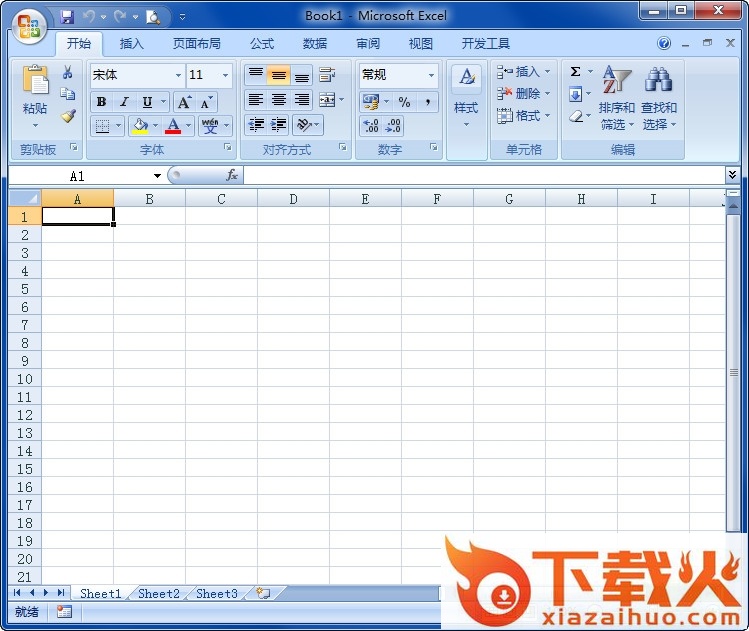The width and height of the screenshot is (749, 631).
Task: Click the Cut scissors icon
Action: (x=68, y=72)
